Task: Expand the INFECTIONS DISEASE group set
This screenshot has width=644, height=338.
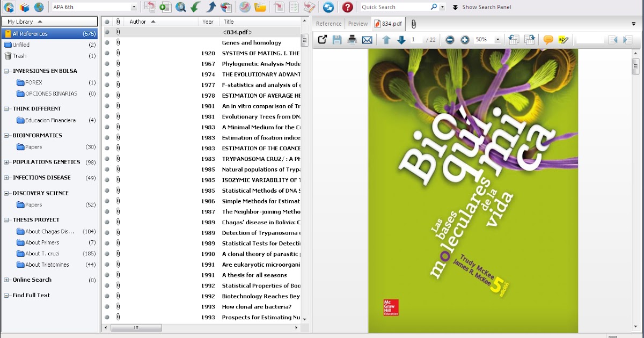Action: coord(6,178)
